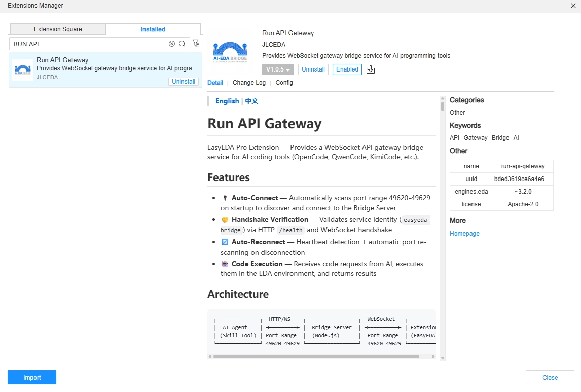Click the horizontal scrollbar of architecture diagram
Image resolution: width=581 pixels, height=392 pixels.
pos(316,357)
